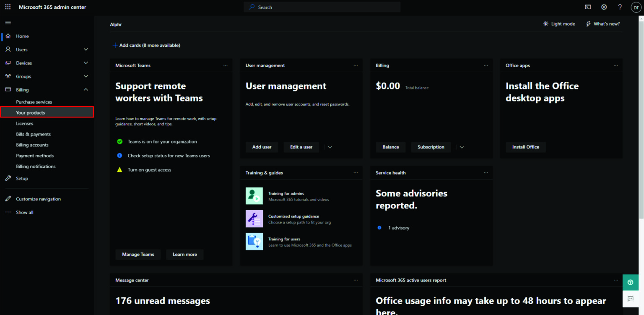Click the Subscription button

pos(431,147)
